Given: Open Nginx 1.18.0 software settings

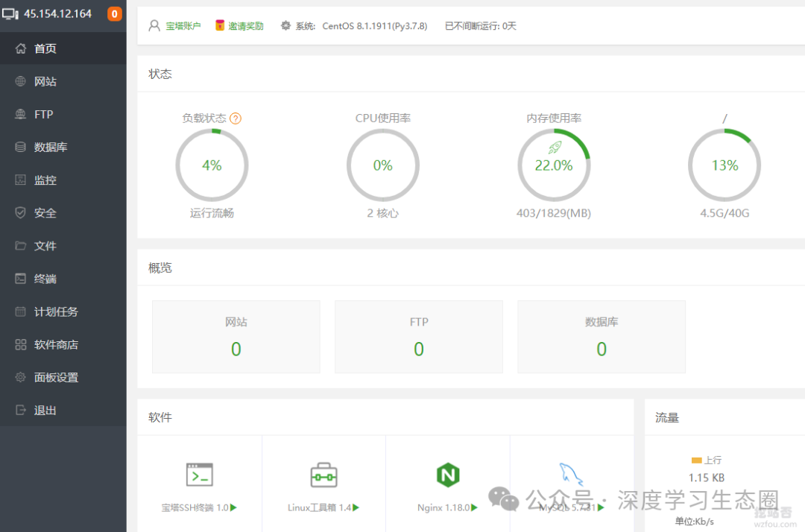Looking at the screenshot, I should tap(448, 474).
